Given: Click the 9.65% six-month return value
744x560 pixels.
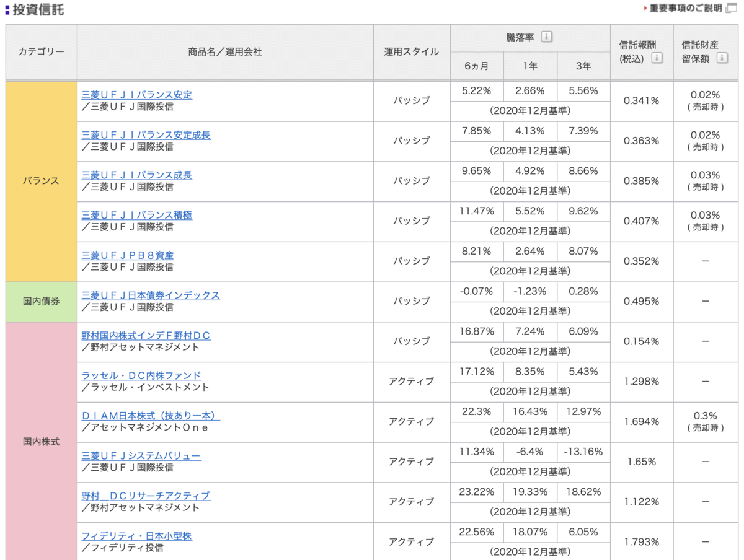Looking at the screenshot, I should pyautogui.click(x=477, y=171).
